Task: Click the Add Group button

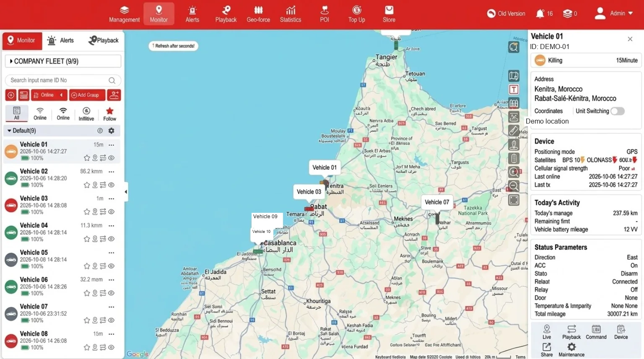Action: 87,95
